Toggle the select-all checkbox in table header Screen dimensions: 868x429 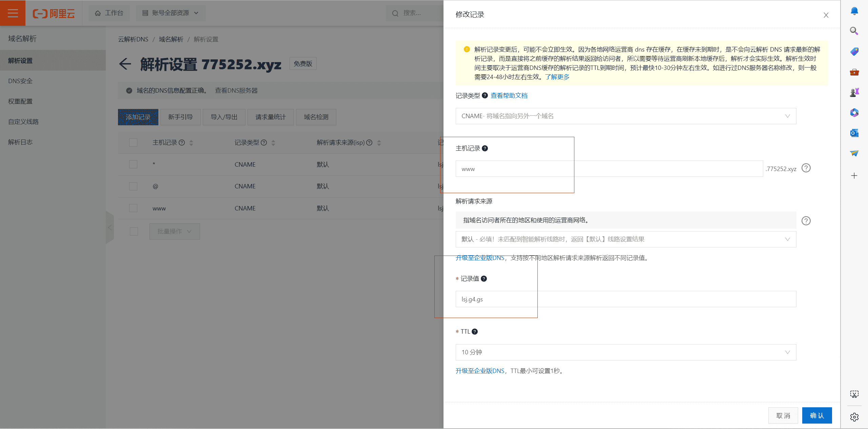click(133, 143)
